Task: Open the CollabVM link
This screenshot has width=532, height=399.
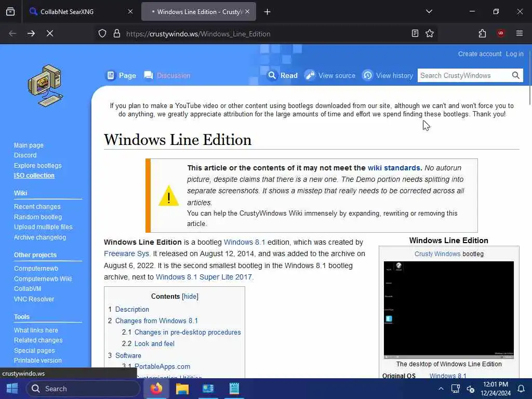Action: (x=28, y=289)
